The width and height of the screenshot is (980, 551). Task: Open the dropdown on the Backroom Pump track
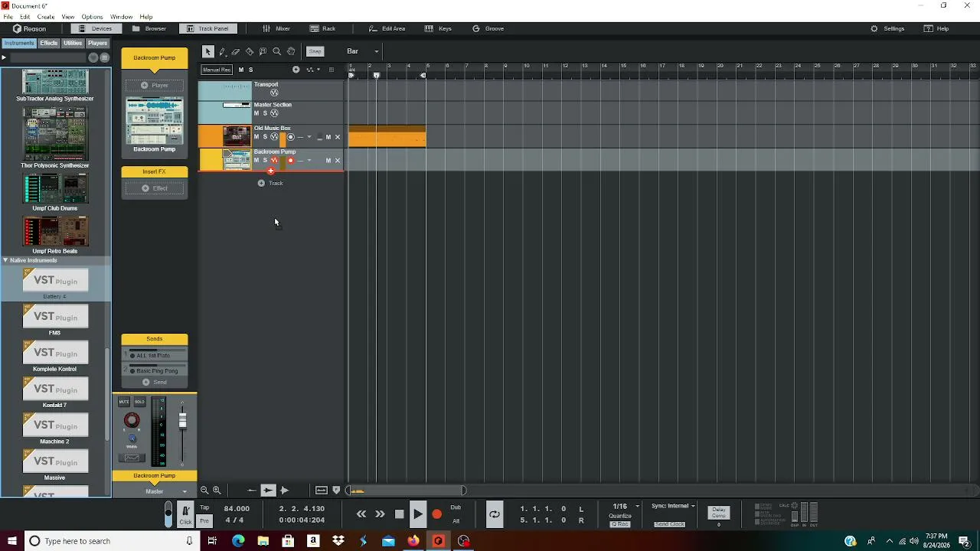coord(309,160)
